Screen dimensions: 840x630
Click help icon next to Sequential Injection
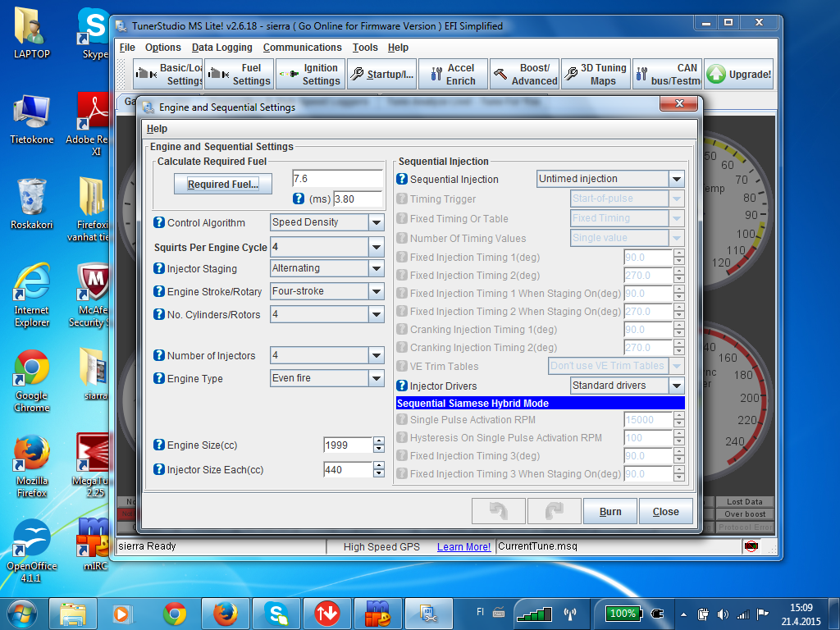[402, 179]
